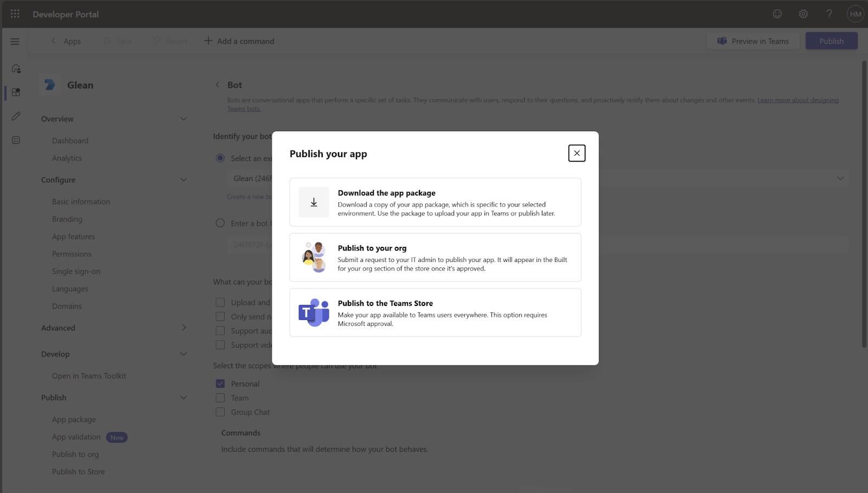Image resolution: width=868 pixels, height=493 pixels.
Task: Choose Publish to the Teams Store option
Action: [435, 312]
